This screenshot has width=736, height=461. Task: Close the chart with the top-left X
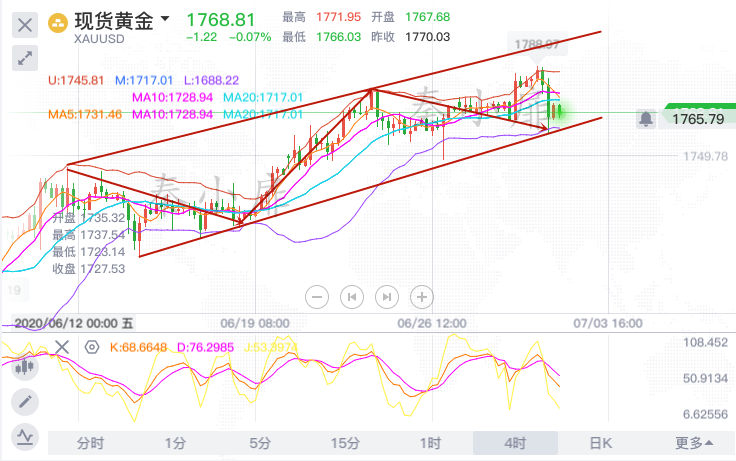coord(26,22)
